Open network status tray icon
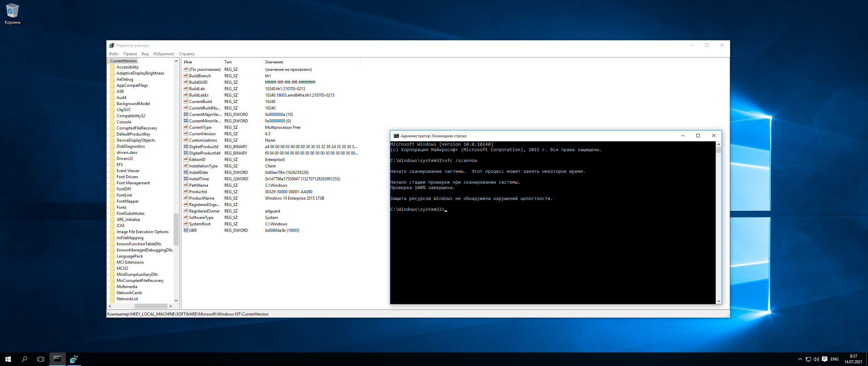This screenshot has width=868, height=366. pos(808,359)
